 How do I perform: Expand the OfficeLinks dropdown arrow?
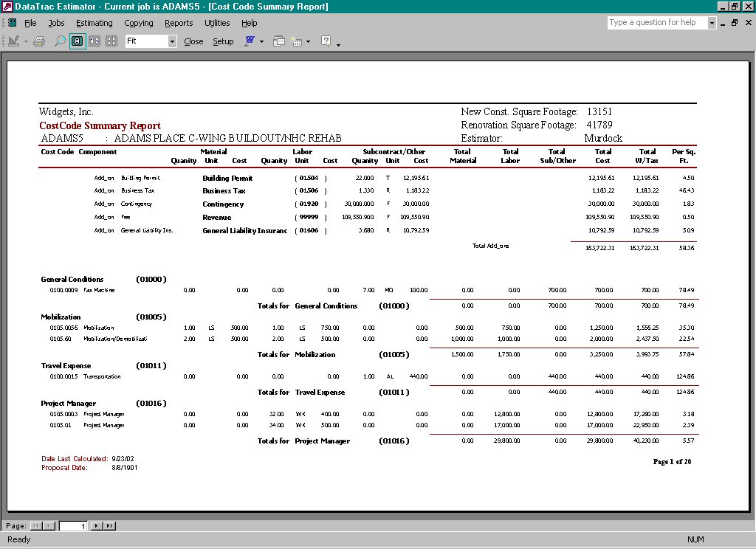(262, 42)
